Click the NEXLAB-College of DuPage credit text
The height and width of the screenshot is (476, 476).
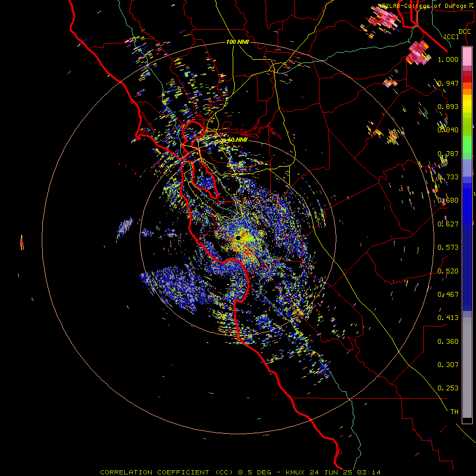pyautogui.click(x=427, y=6)
